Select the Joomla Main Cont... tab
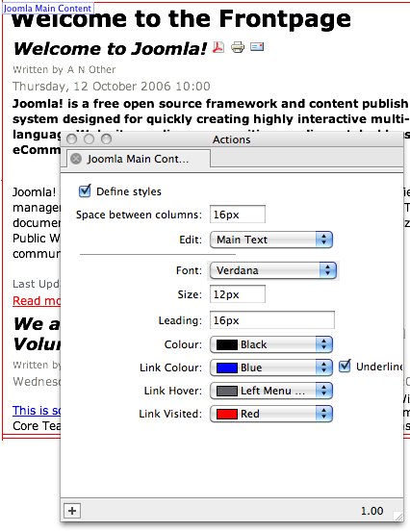The image size is (410, 532). [x=138, y=159]
